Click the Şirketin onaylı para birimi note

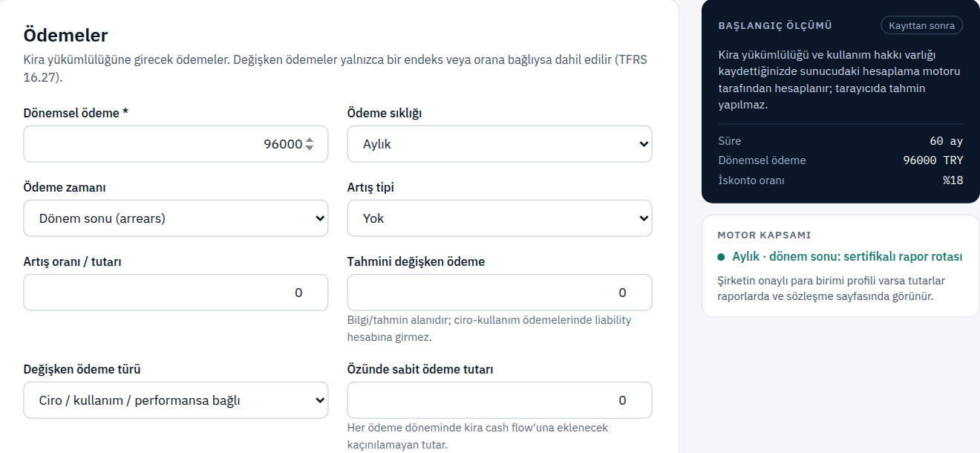(831, 288)
